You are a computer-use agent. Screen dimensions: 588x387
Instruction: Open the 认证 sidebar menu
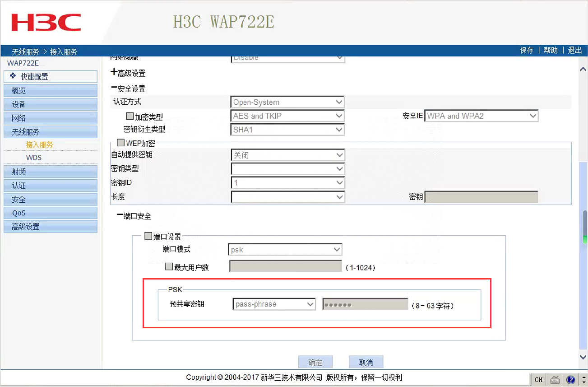coord(51,186)
